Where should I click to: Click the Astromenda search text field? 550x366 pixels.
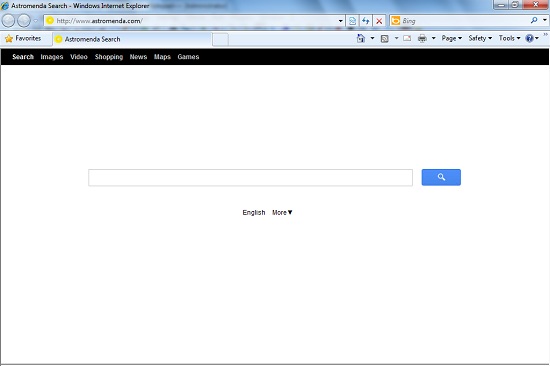pos(250,178)
